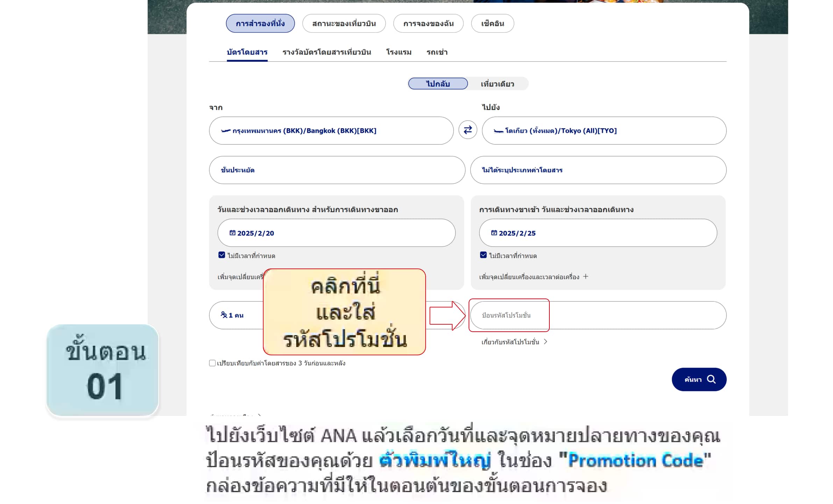Image resolution: width=833 pixels, height=504 pixels.
Task: Open the เกี่ยวกับรหัสโปรโมชั่น link
Action: (x=514, y=342)
